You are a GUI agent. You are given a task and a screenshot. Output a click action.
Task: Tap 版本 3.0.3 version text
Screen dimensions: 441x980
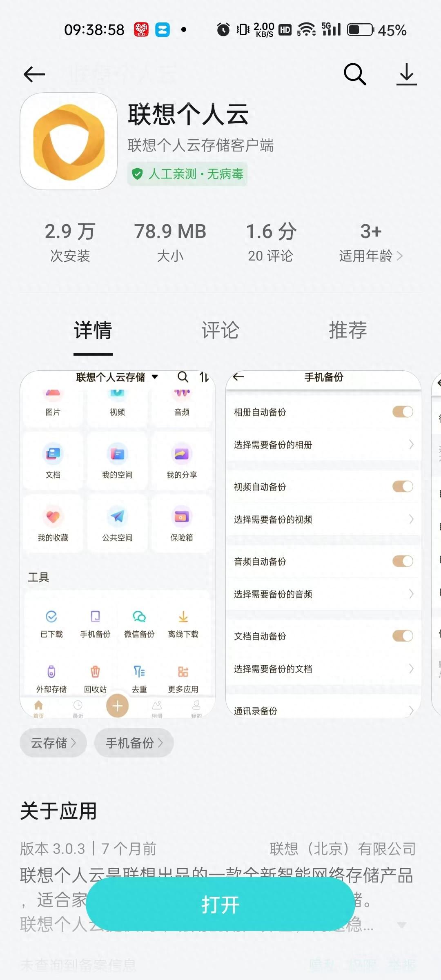[x=52, y=849]
